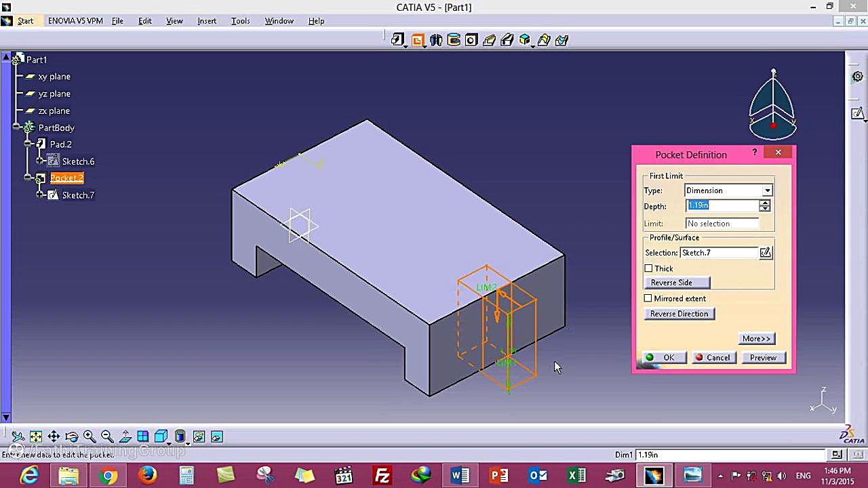Select the Pad tool icon
This screenshot has height=488, width=868.
click(398, 39)
